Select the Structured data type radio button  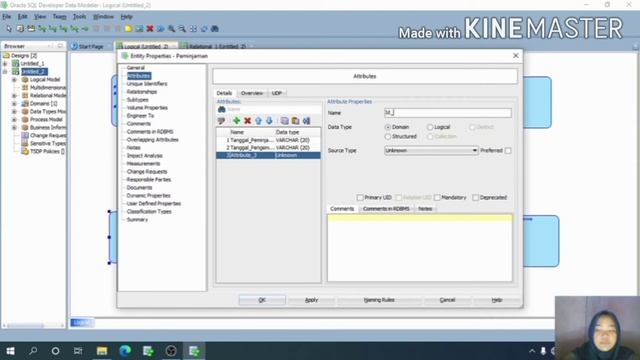click(388, 137)
